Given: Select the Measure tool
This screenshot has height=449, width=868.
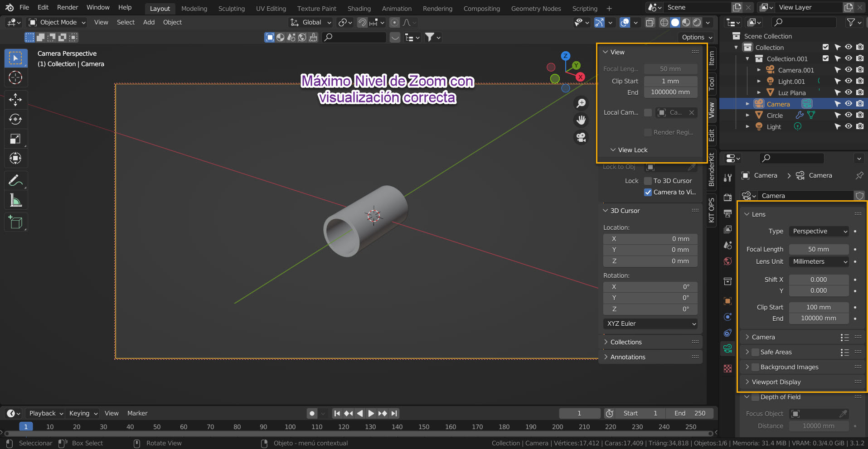Looking at the screenshot, I should coord(15,200).
